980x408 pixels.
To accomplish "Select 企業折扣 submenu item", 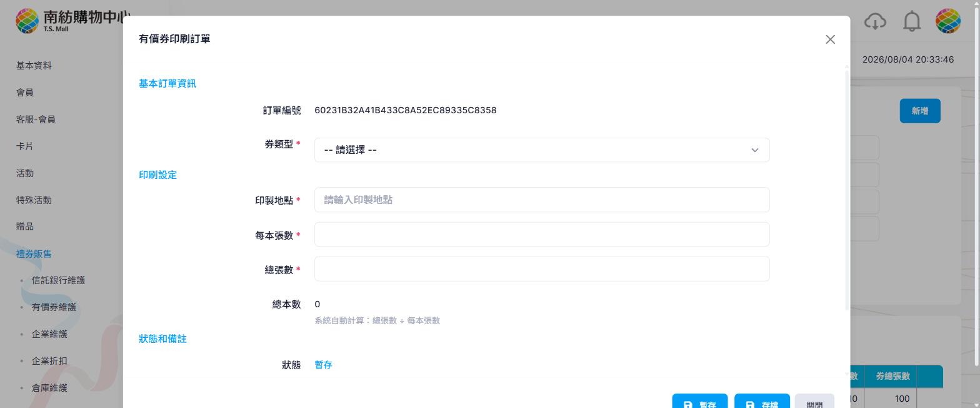I will 49,361.
